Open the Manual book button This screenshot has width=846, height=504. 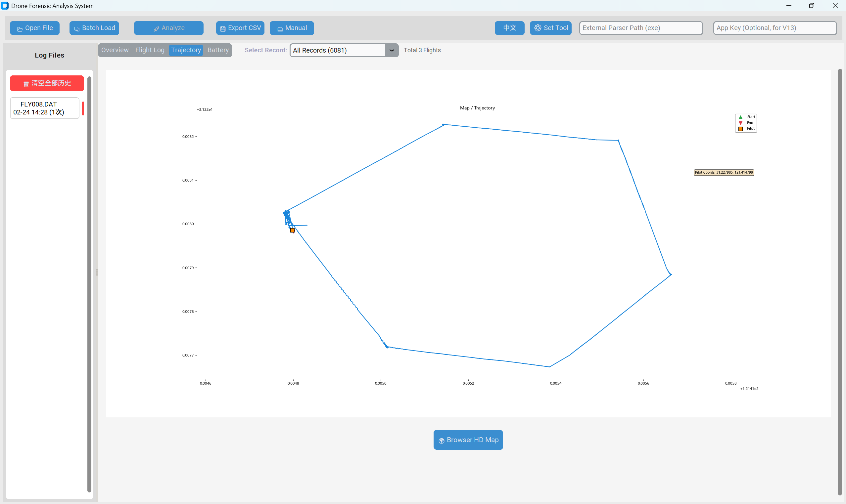(x=292, y=28)
